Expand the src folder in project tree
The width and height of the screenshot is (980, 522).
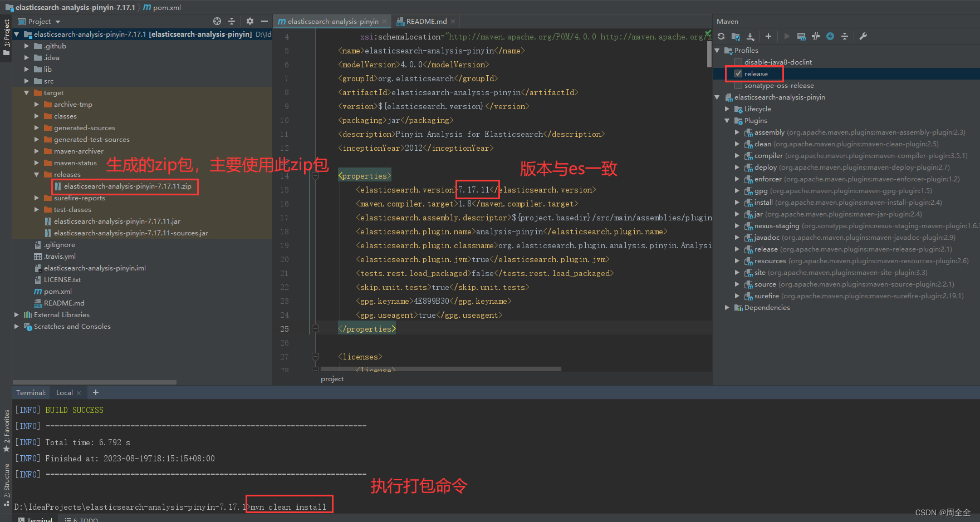(27, 81)
